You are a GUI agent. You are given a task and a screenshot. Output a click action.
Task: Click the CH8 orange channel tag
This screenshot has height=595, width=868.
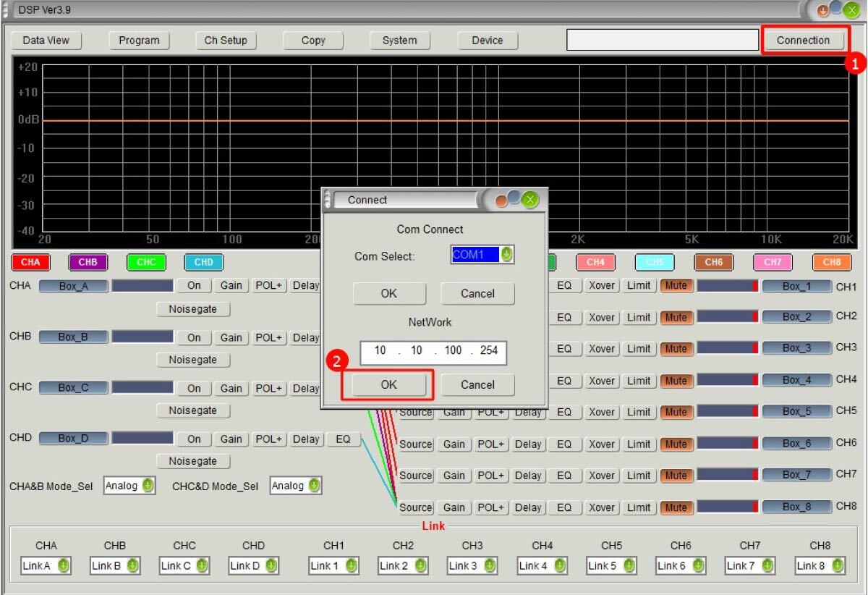(x=832, y=262)
